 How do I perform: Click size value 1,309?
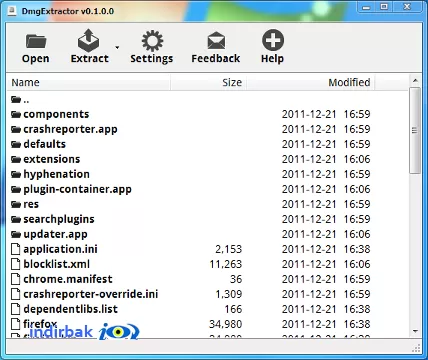[229, 294]
